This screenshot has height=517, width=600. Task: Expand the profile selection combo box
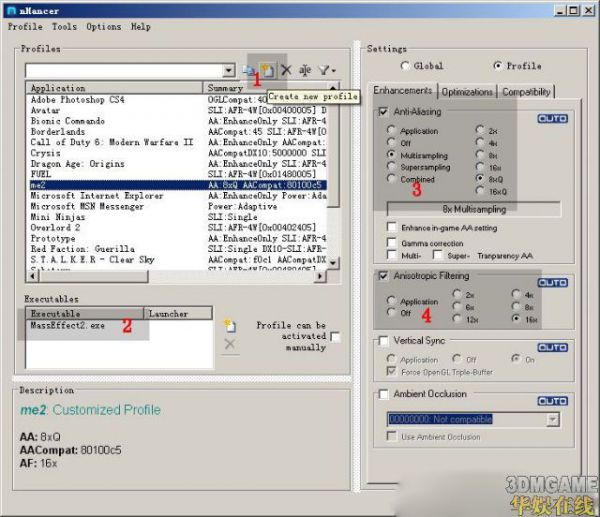pyautogui.click(x=228, y=70)
